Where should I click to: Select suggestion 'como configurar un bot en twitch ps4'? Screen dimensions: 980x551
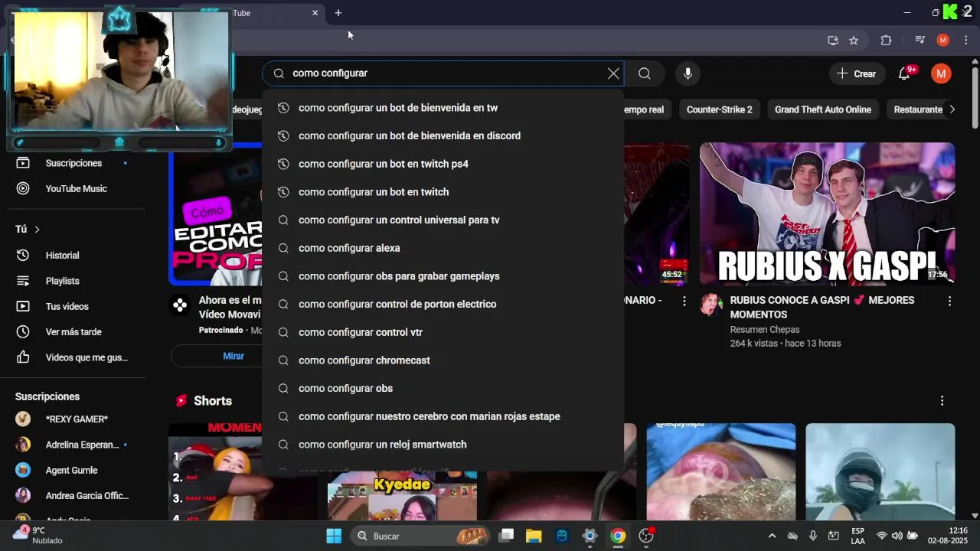tap(443, 164)
